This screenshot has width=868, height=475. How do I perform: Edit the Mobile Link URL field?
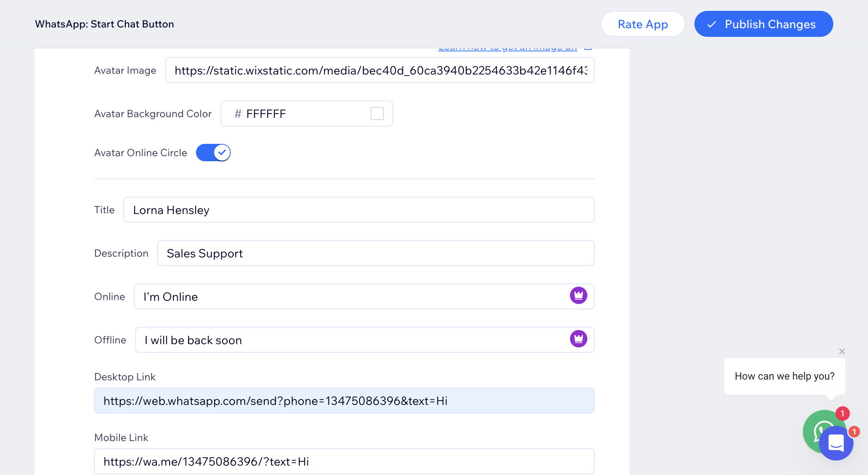click(x=344, y=461)
